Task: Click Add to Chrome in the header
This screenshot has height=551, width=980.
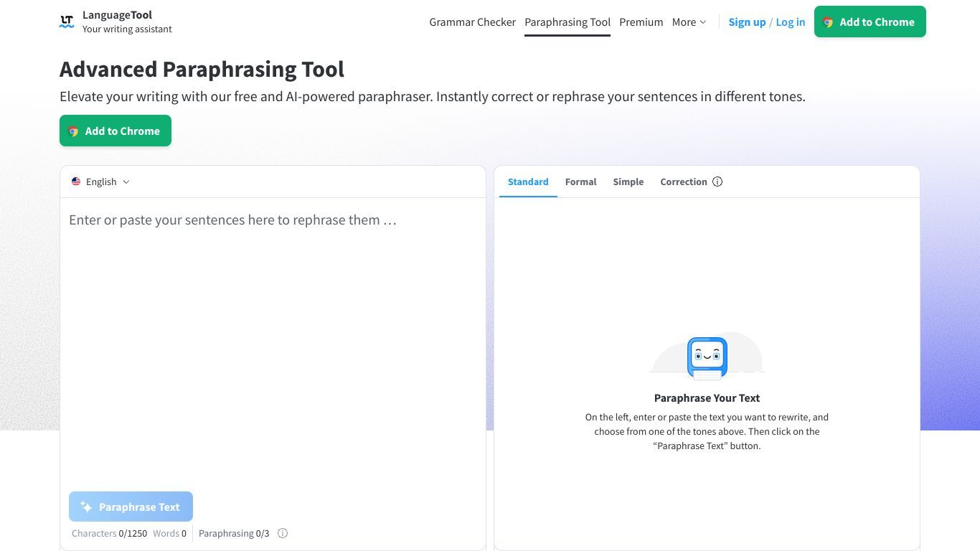Action: coord(870,22)
